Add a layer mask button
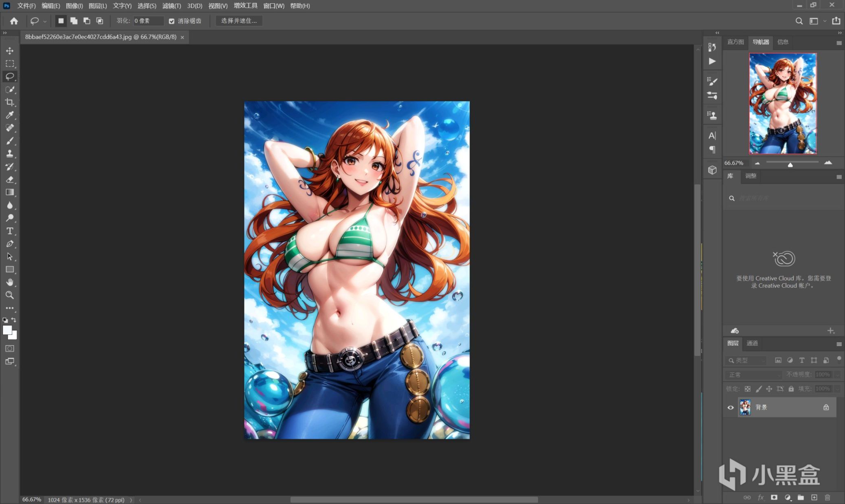Image resolution: width=845 pixels, height=504 pixels. tap(774, 497)
